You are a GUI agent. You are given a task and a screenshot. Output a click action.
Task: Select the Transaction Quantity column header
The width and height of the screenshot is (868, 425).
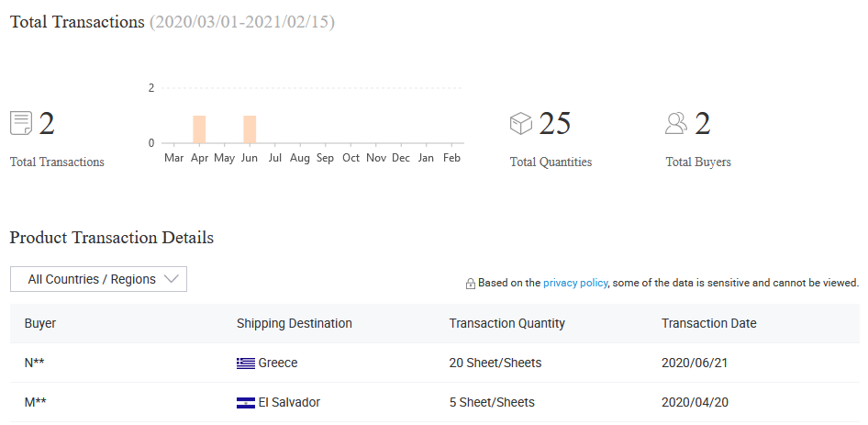tap(507, 324)
